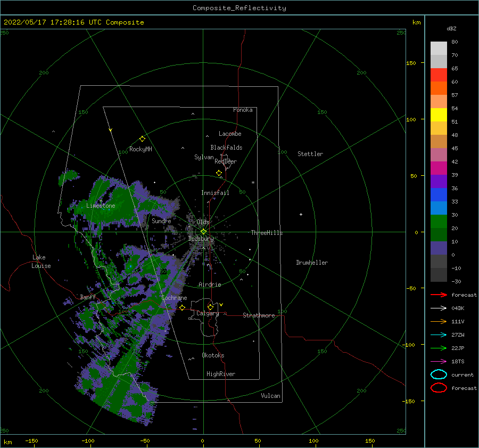This screenshot has height=448, width=479.
Task: Click the ThreeHills label
Action: 267,233
